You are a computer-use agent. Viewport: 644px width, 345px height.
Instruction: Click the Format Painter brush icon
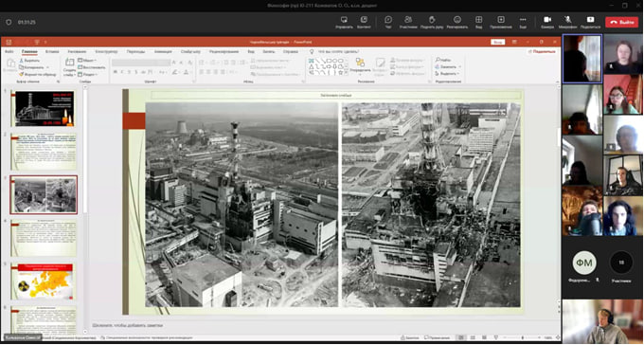22,75
